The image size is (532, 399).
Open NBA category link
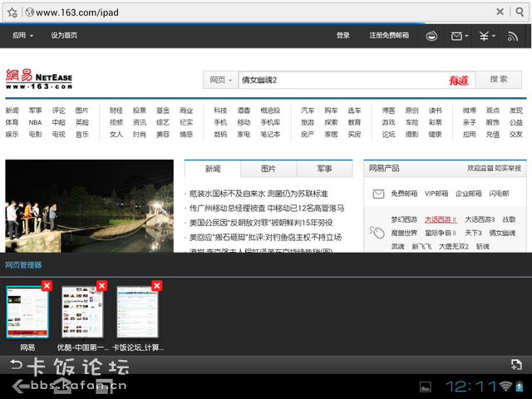pyautogui.click(x=35, y=122)
